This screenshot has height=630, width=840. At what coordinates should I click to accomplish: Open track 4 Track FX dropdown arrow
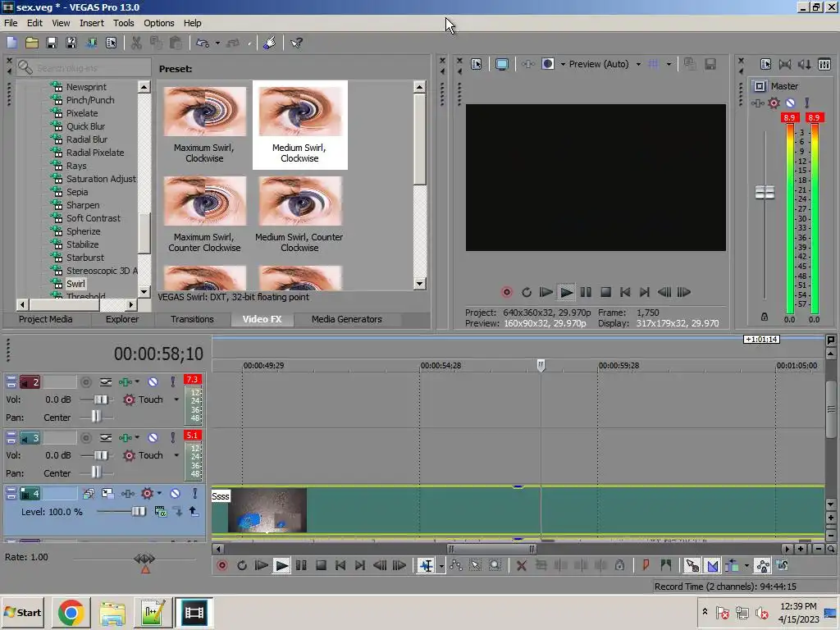coord(159,493)
